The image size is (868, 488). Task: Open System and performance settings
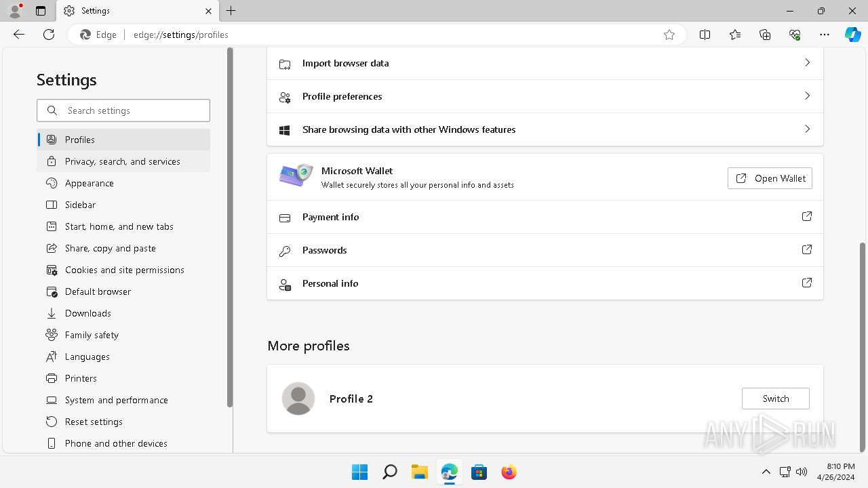point(123,400)
